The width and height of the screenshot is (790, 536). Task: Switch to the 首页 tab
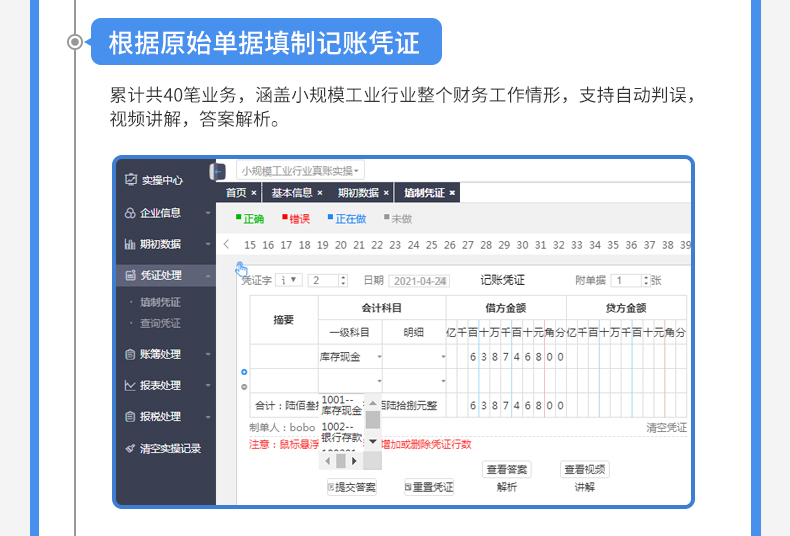pyautogui.click(x=236, y=193)
